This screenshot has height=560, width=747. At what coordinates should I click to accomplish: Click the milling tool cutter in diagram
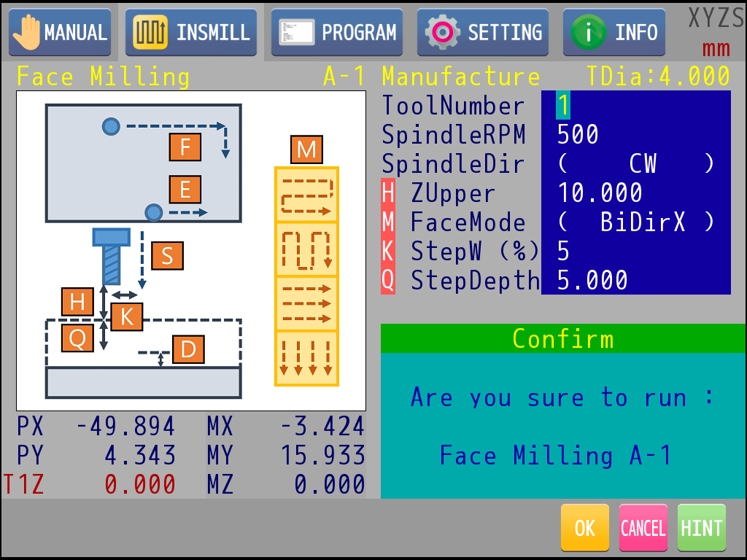(x=112, y=256)
